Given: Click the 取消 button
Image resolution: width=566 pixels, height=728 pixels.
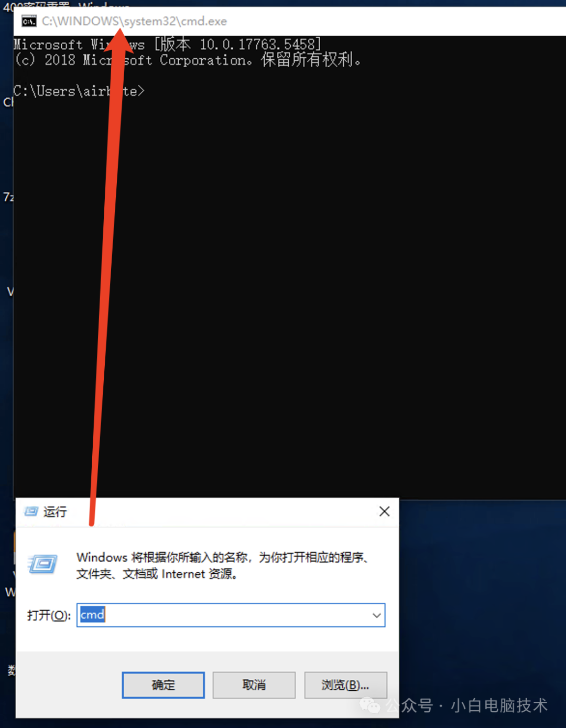Looking at the screenshot, I should [x=254, y=685].
